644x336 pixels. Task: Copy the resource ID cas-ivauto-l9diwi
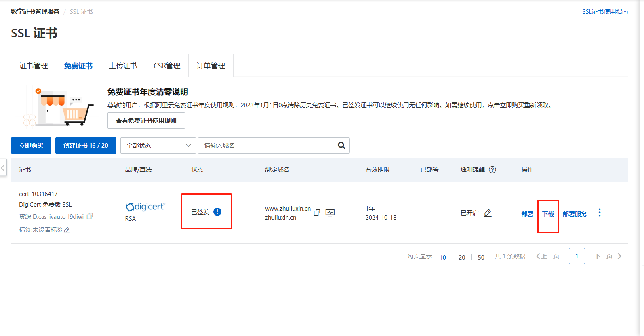tap(90, 216)
